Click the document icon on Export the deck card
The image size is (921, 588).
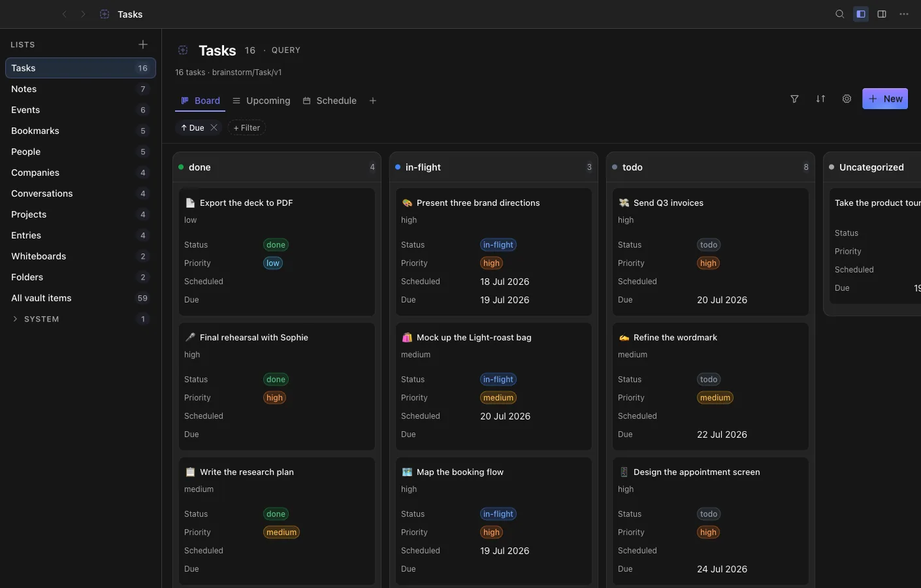[190, 203]
